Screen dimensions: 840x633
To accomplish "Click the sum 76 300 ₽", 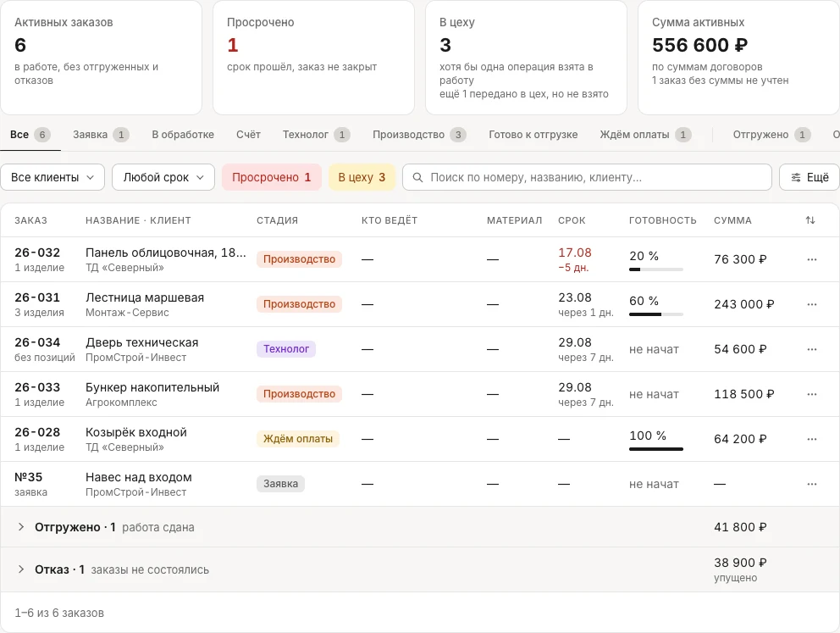I will click(740, 259).
